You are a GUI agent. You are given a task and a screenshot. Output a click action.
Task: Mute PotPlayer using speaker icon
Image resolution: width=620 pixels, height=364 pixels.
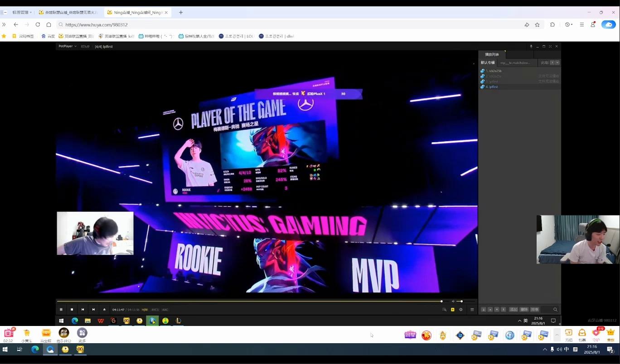point(453,301)
